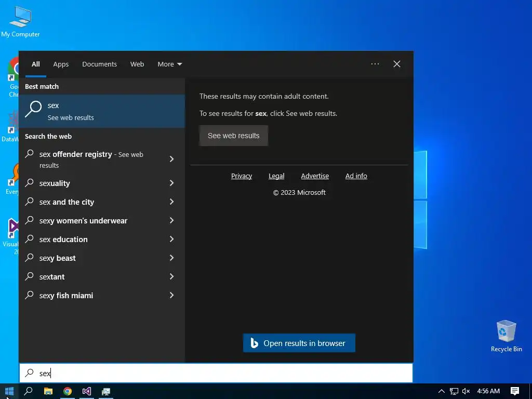
Task: Click Open results in browser button
Action: (x=299, y=343)
